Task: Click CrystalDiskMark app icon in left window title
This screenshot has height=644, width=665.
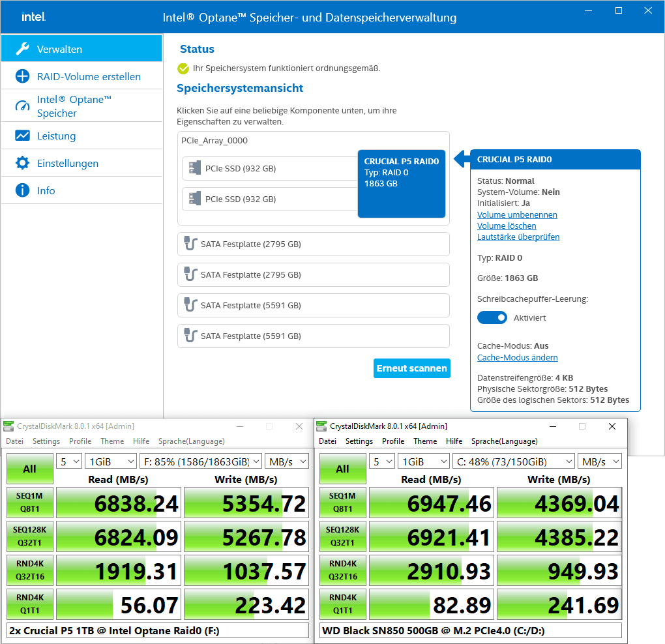Action: pyautogui.click(x=8, y=426)
